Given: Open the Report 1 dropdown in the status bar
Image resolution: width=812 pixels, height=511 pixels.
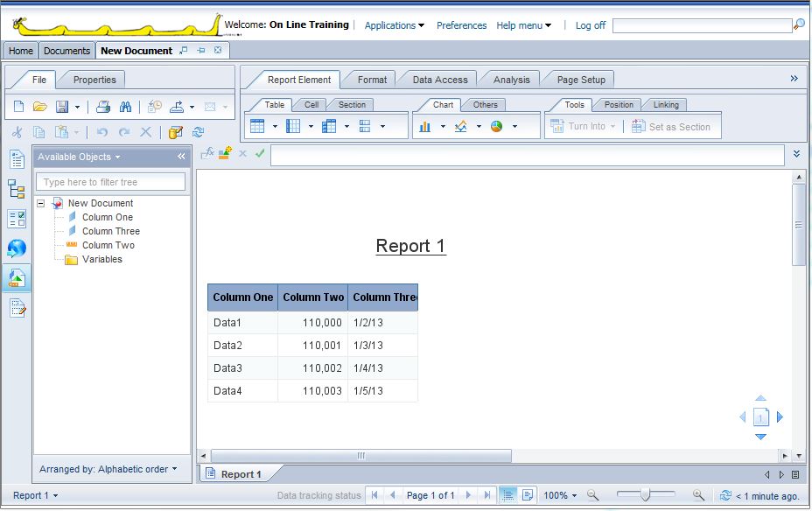Looking at the screenshot, I should 35,495.
